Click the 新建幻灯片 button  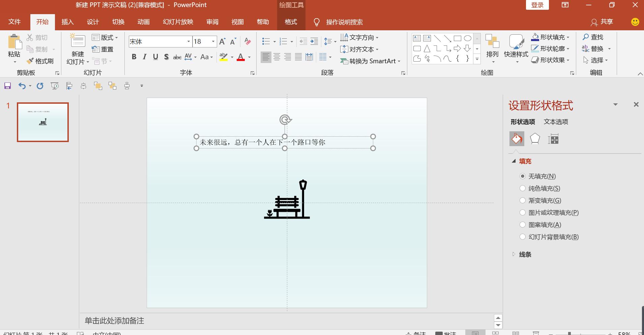pyautogui.click(x=77, y=49)
